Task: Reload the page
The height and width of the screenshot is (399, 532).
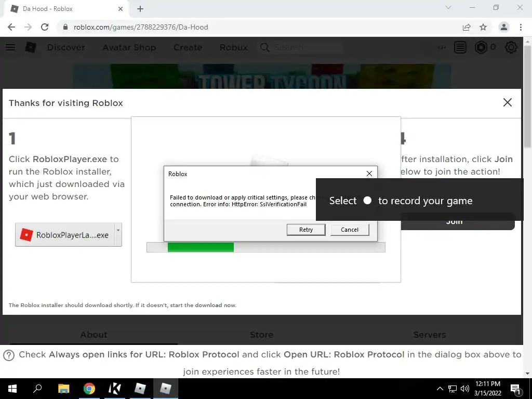Action: pos(45,27)
